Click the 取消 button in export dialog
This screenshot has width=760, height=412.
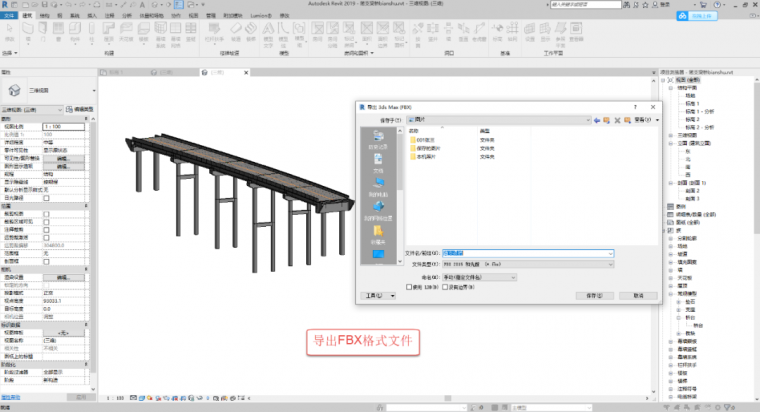tap(631, 296)
